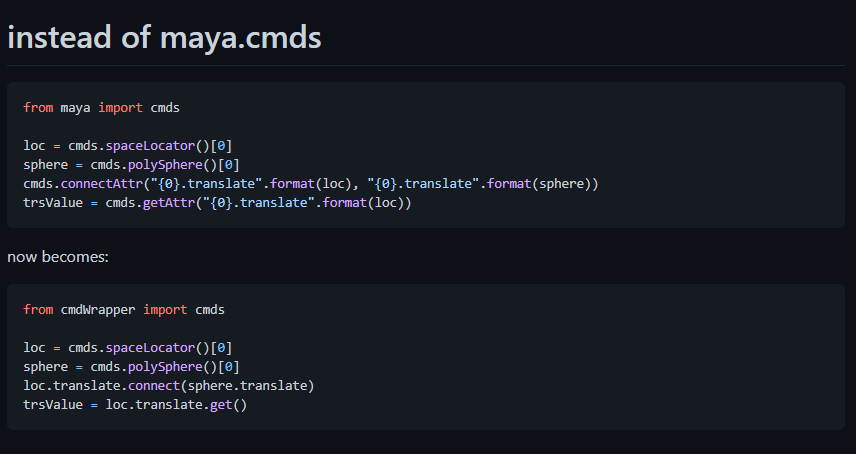
Task: Click the heading "instead of maya.cmds"
Action: tap(164, 38)
